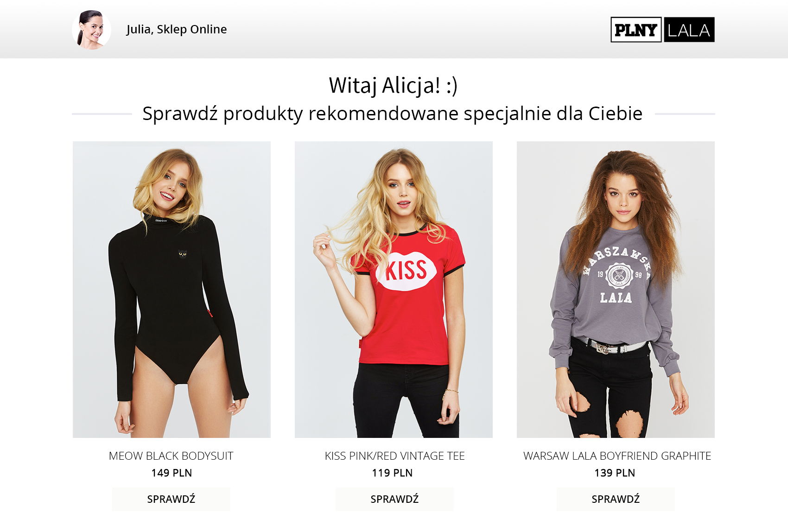788x532 pixels.
Task: Click the black LALA part of the logo
Action: point(689,30)
